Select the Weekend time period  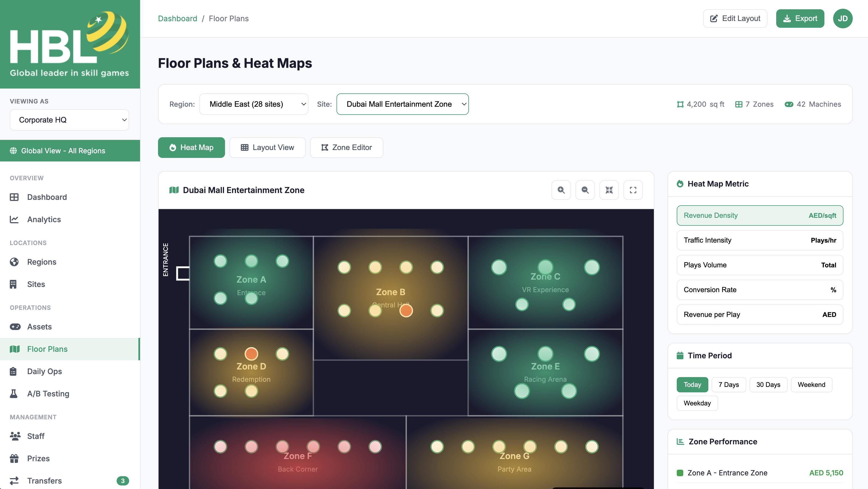click(811, 385)
